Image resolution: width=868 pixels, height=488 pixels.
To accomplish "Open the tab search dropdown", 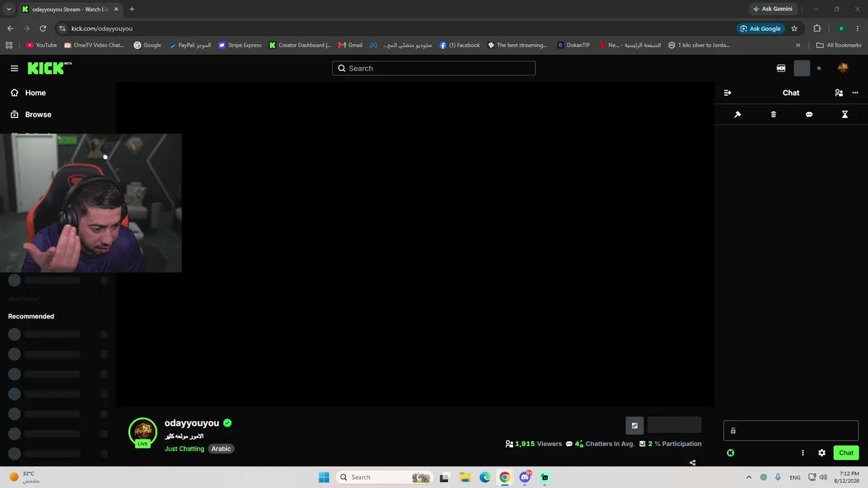I will [x=9, y=9].
